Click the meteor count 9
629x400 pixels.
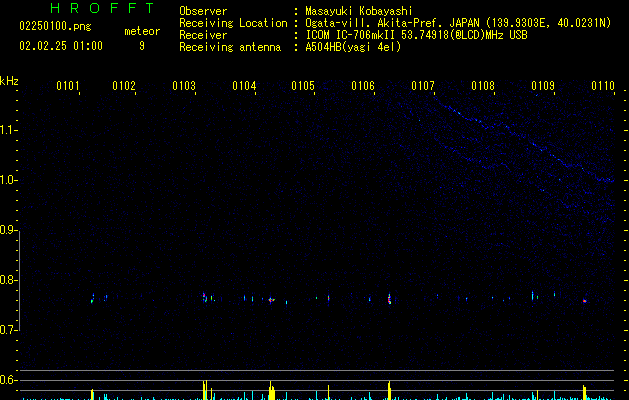[x=142, y=46]
